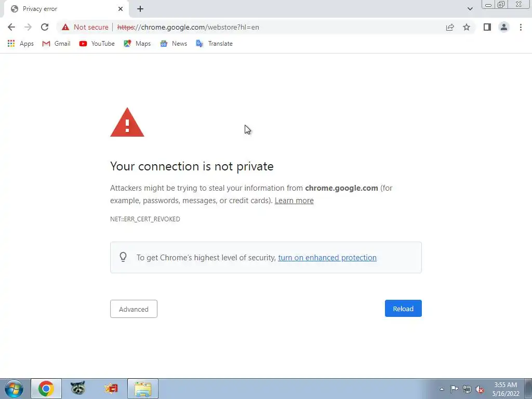The image size is (532, 399).
Task: Open a new tab with plus button
Action: click(140, 9)
